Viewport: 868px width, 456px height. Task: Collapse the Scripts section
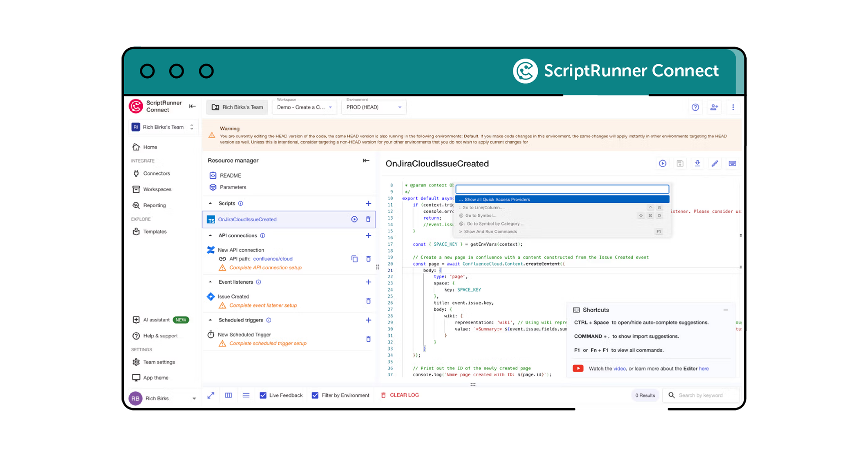[210, 203]
